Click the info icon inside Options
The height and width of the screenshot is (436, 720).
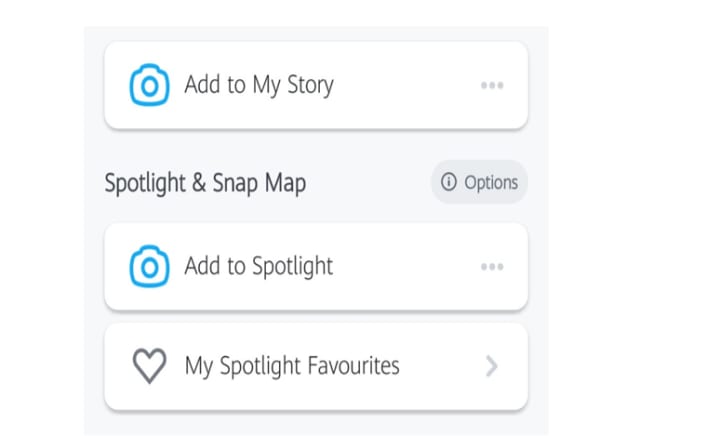click(448, 182)
